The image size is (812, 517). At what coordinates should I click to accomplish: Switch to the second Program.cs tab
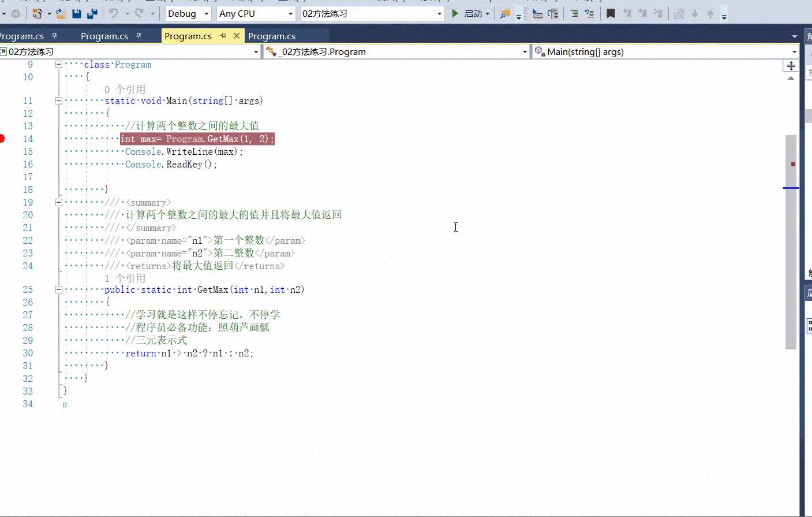tap(104, 36)
